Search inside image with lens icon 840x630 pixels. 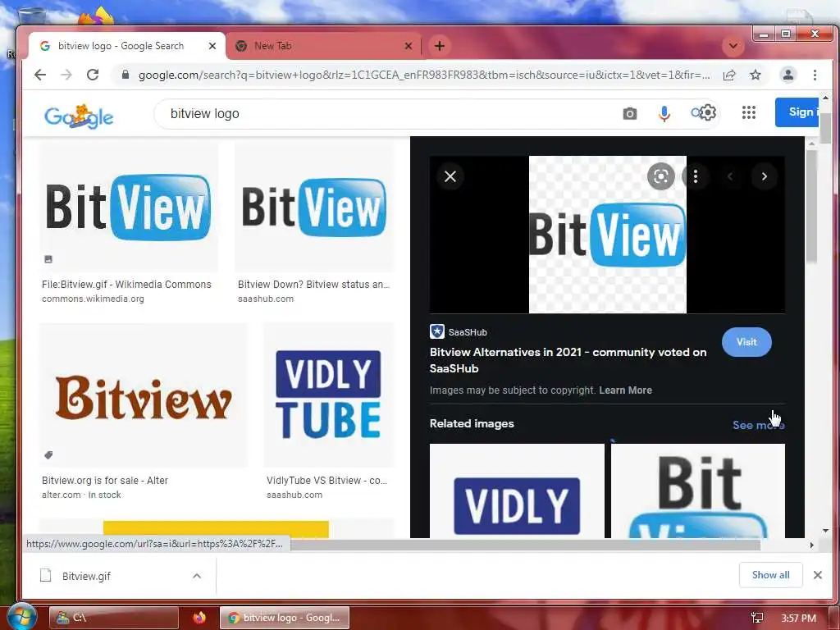coord(661,176)
